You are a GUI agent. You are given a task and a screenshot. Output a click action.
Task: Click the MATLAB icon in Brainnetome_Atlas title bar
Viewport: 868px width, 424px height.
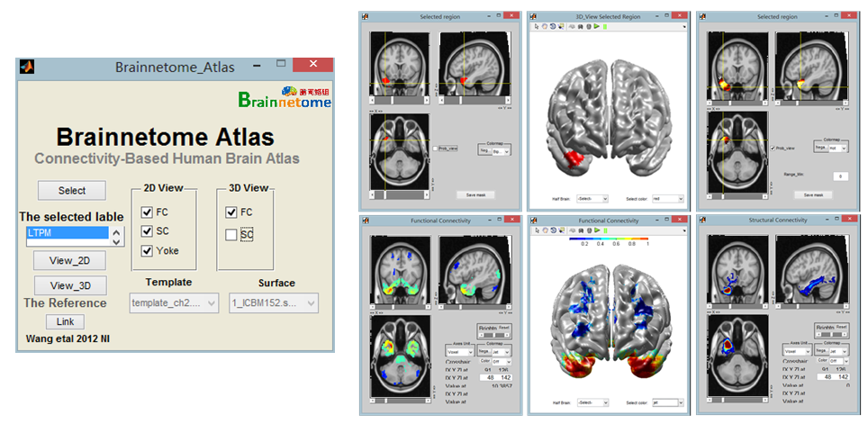[27, 67]
